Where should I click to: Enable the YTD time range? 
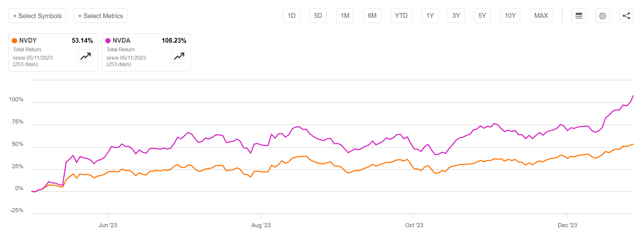coord(401,15)
